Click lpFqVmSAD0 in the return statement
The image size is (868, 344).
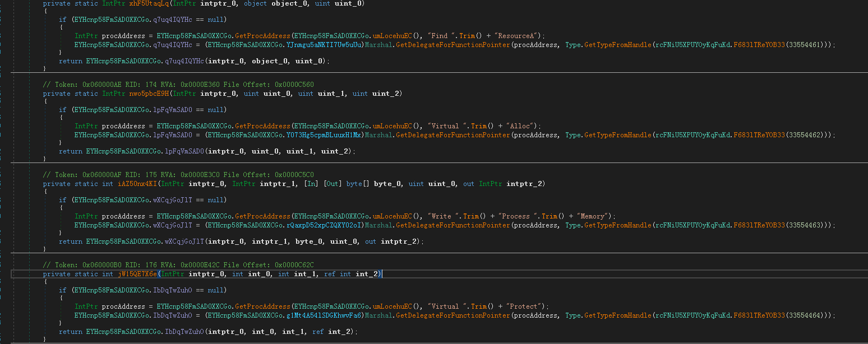(x=184, y=151)
